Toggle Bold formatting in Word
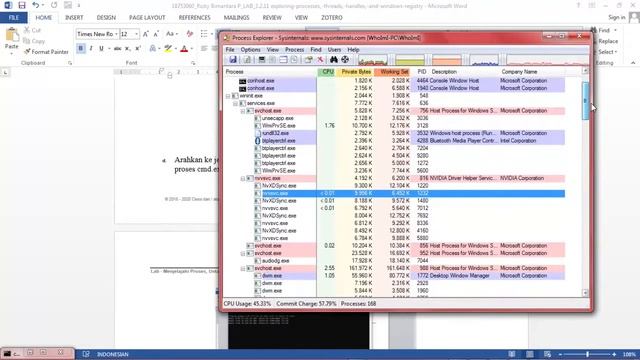This screenshot has width=640, height=360. tap(80, 49)
